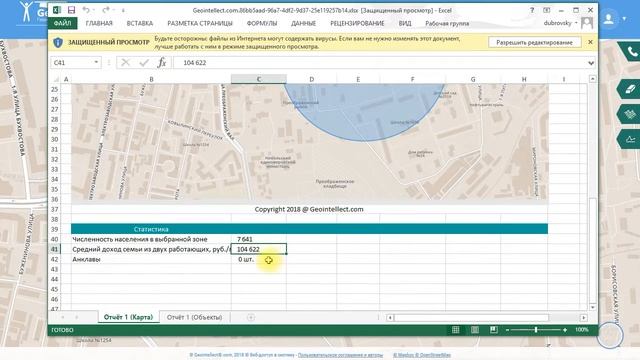Open the ФАЙЛ tab

tap(62, 23)
